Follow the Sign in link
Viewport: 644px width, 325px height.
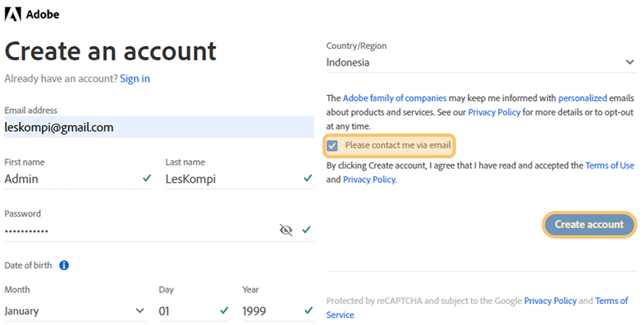(135, 79)
